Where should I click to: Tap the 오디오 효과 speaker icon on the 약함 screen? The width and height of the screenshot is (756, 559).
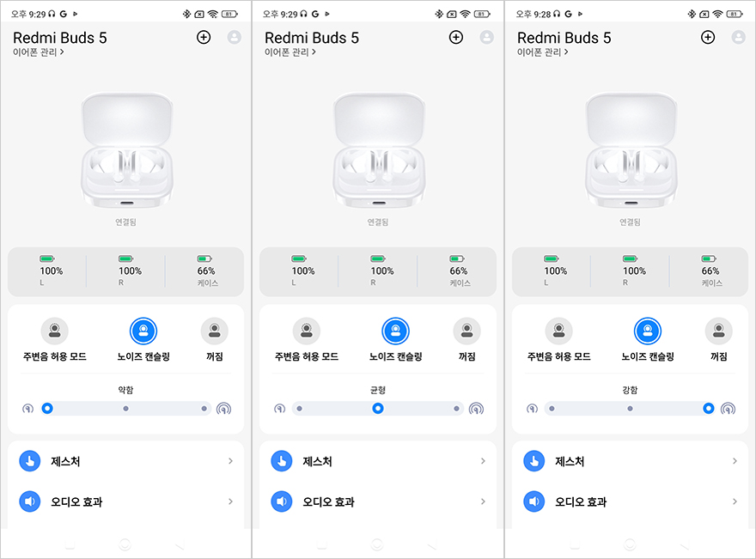[x=30, y=501]
